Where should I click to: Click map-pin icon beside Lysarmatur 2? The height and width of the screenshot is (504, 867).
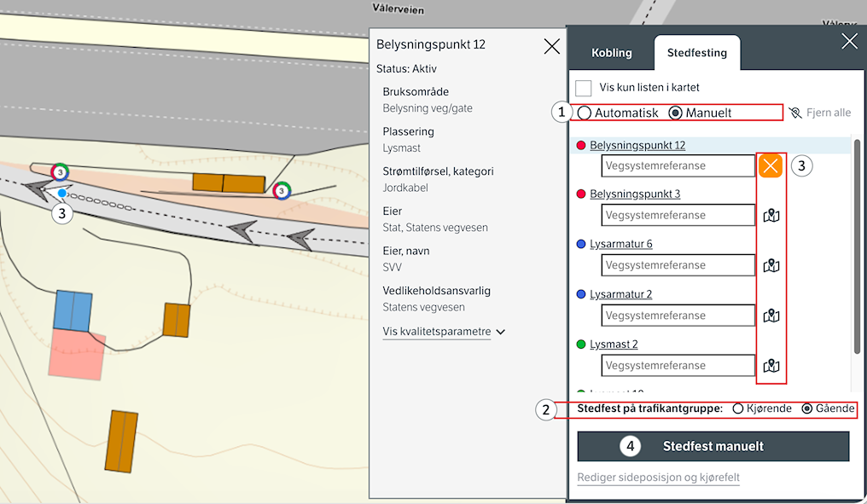771,316
